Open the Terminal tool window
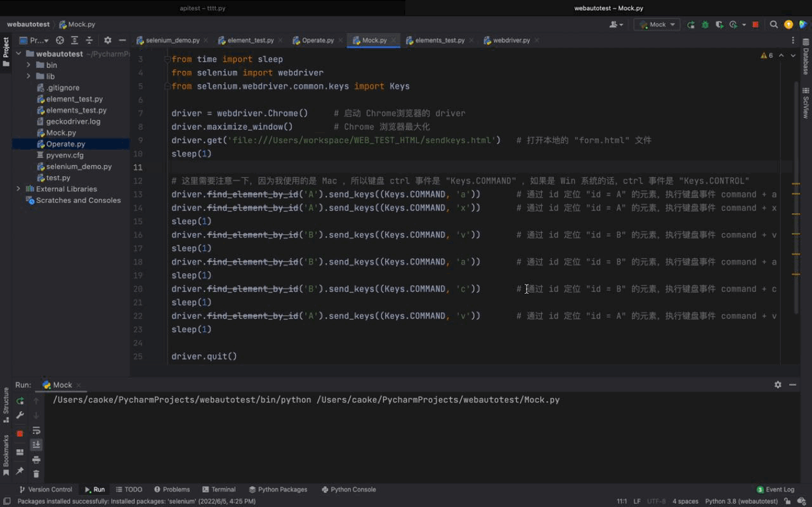812x507 pixels. 219,489
